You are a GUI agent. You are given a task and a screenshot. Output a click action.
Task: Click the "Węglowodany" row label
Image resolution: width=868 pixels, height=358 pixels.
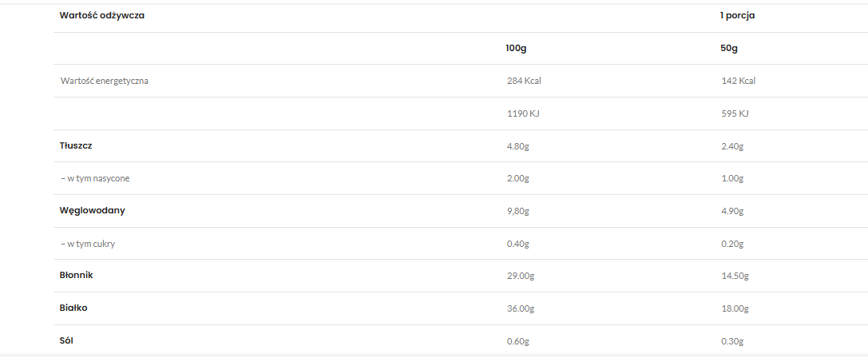click(92, 211)
